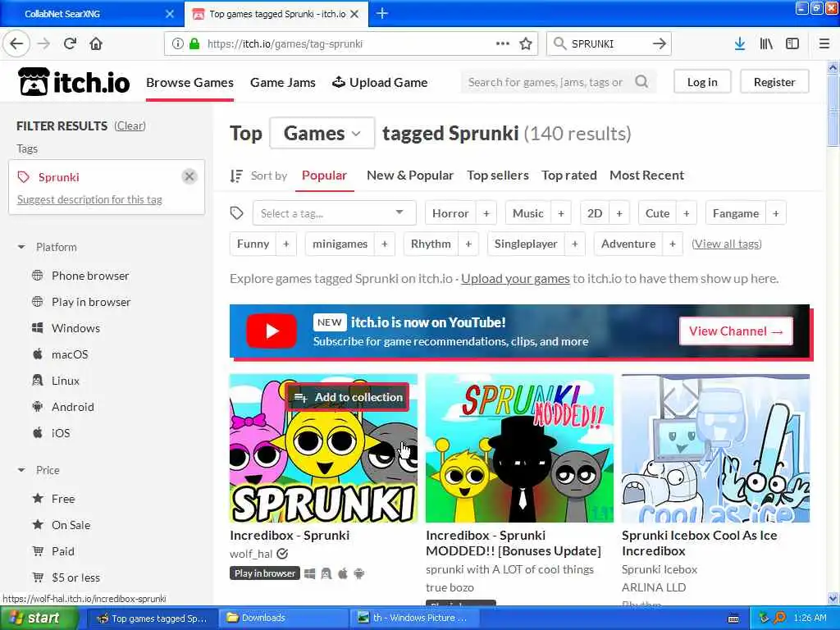Add Cute tag with its plus button

click(687, 213)
